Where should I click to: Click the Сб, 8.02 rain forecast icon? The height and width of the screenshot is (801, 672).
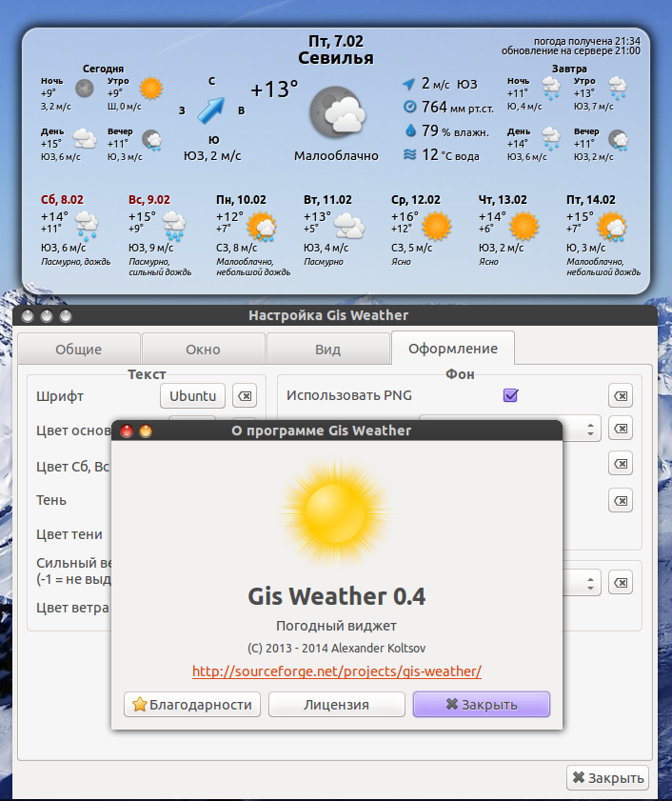click(x=87, y=226)
